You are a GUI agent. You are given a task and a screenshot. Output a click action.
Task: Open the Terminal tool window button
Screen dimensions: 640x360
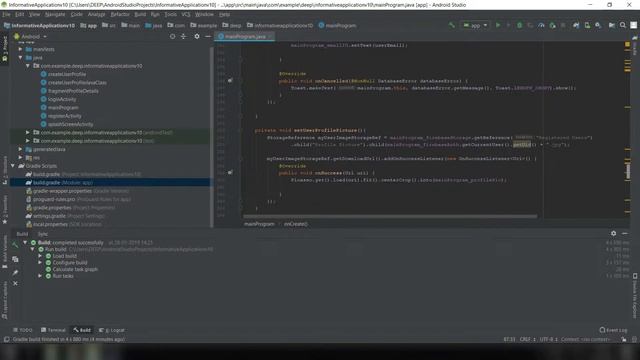pyautogui.click(x=53, y=330)
